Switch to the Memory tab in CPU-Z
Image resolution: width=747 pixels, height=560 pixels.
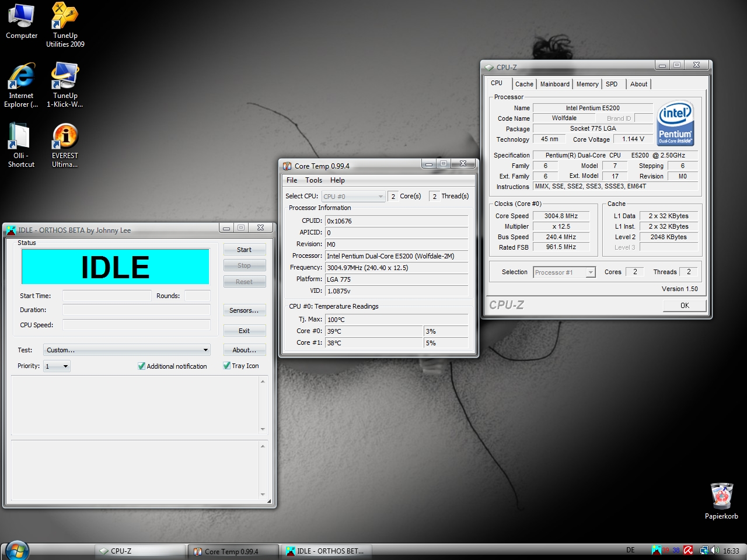pos(587,84)
